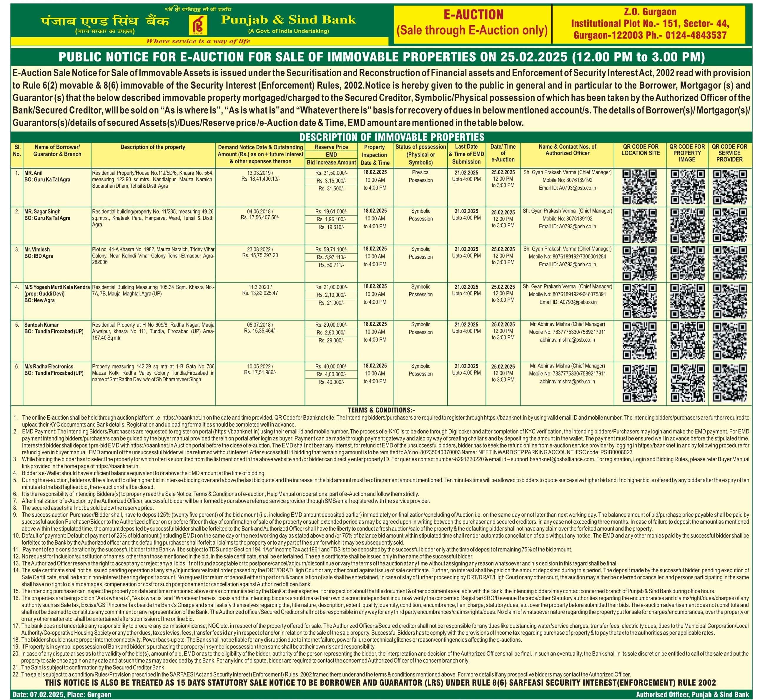
Task: Click borrower name 'Santosh Kumar'
Action: click(41, 325)
